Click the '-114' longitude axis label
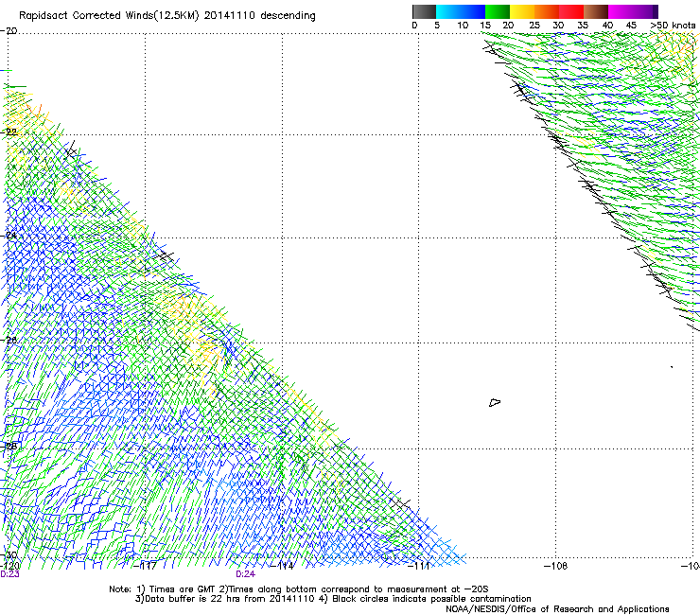Viewport: 700px width, 615px height. (x=283, y=566)
